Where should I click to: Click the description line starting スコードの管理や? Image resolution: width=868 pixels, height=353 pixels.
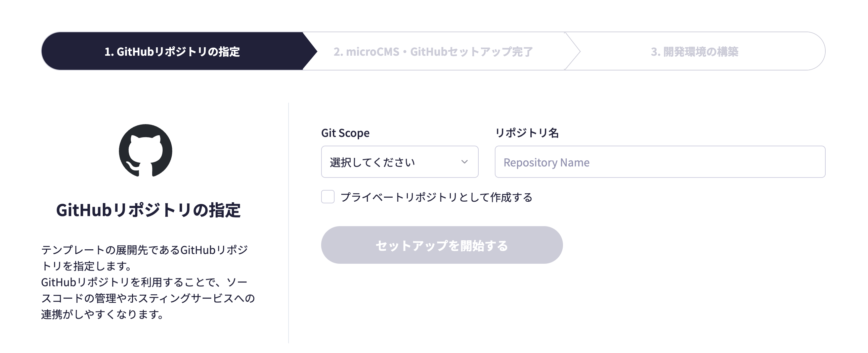(x=147, y=298)
